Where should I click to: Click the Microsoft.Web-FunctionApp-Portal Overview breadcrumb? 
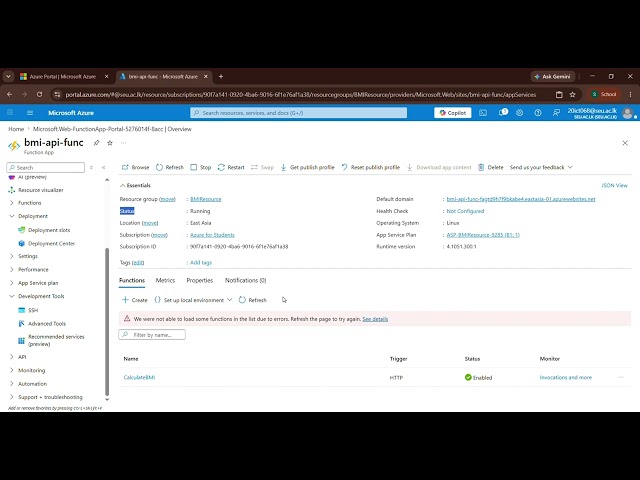pyautogui.click(x=112, y=129)
